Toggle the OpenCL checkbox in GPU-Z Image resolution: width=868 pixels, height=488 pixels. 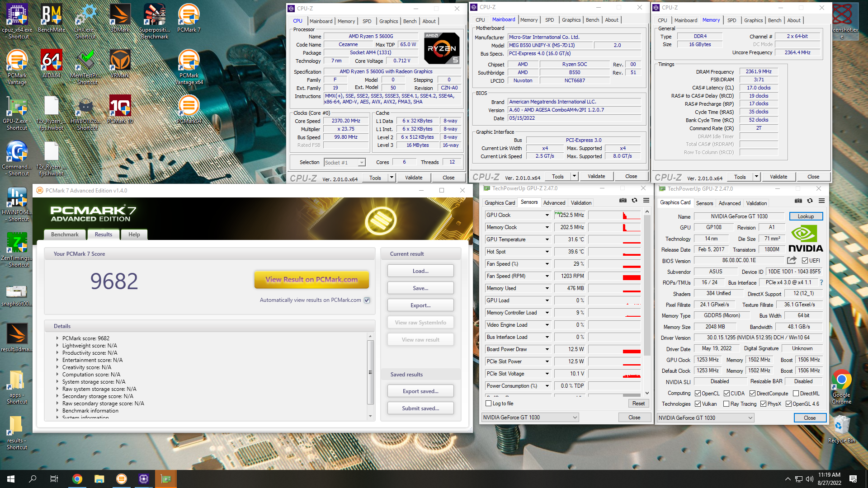pyautogui.click(x=698, y=394)
